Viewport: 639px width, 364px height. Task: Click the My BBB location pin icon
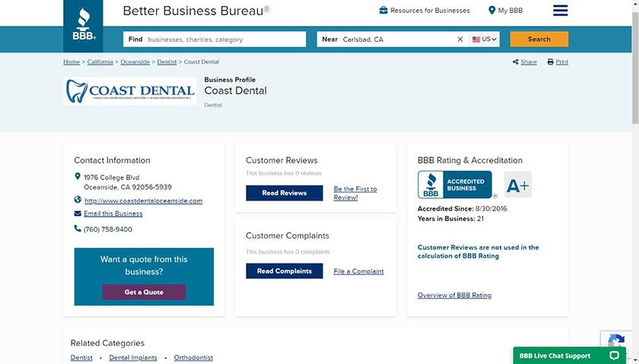(491, 10)
